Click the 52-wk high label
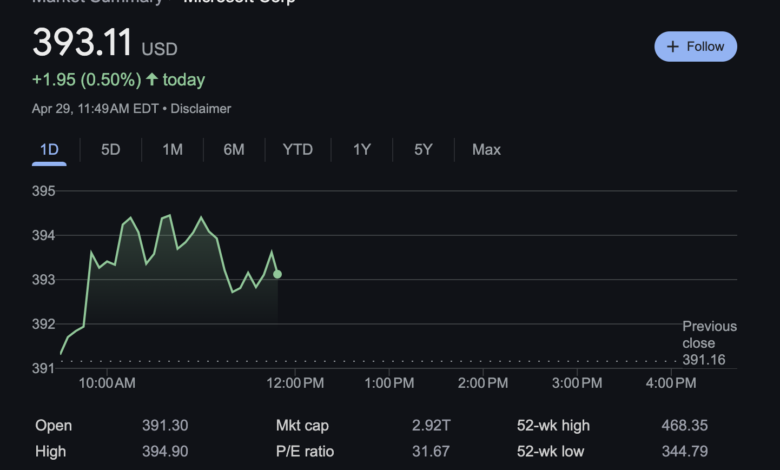This screenshot has width=780, height=470. [553, 426]
